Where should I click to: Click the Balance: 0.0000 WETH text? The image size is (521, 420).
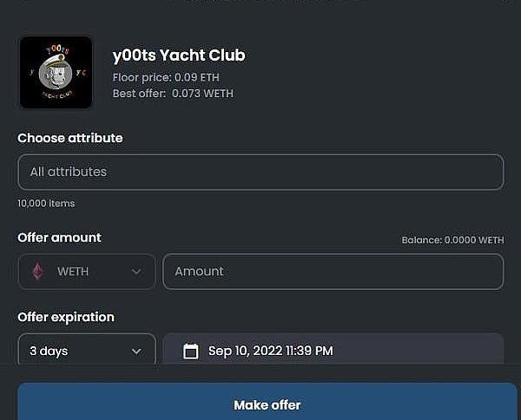tap(452, 240)
